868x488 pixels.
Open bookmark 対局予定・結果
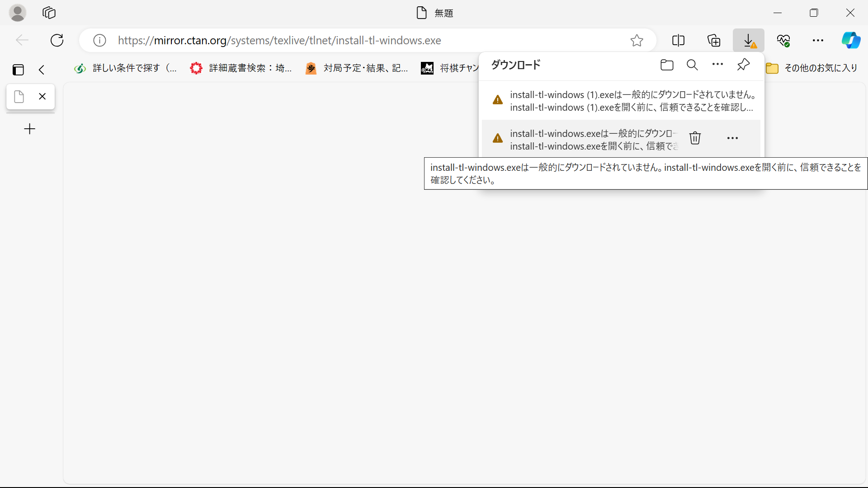tap(357, 68)
